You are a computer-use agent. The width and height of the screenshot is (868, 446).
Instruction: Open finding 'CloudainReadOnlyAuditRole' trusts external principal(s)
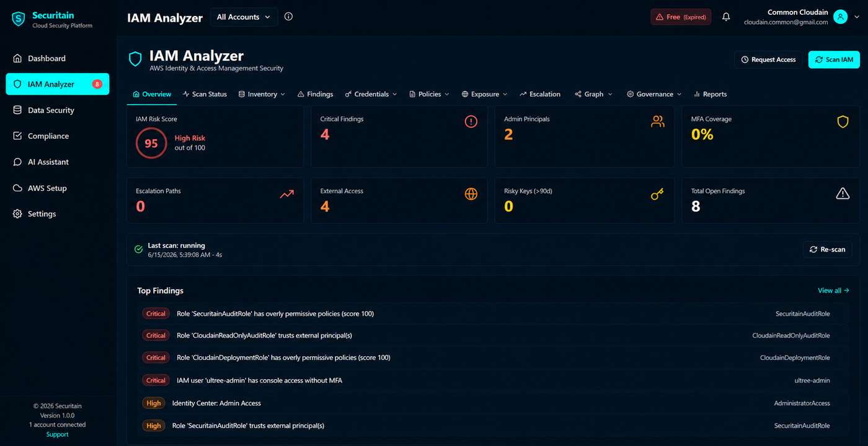coord(493,335)
